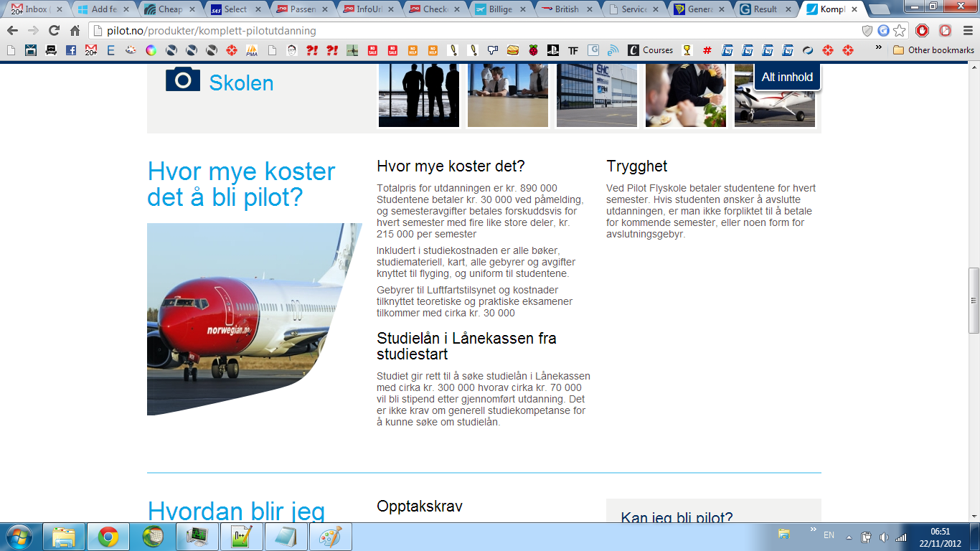The image size is (980, 551).
Task: Click the network signal icon in tray
Action: click(900, 537)
